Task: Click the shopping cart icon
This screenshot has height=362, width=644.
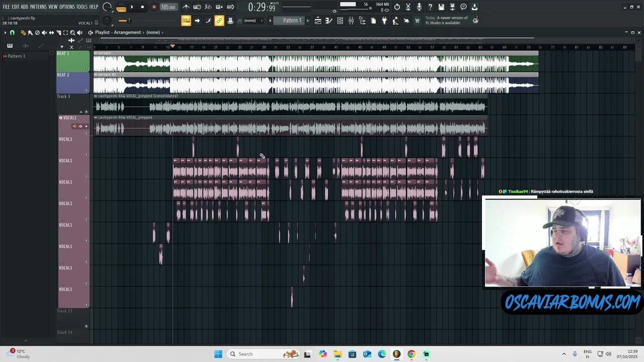Action: click(x=417, y=21)
